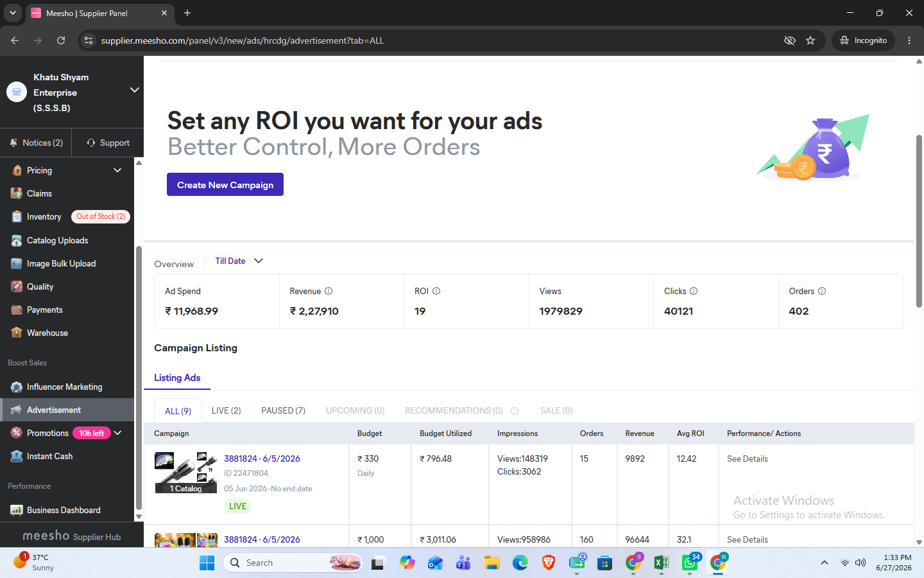Open Excel from the taskbar
The height and width of the screenshot is (578, 924).
[661, 563]
